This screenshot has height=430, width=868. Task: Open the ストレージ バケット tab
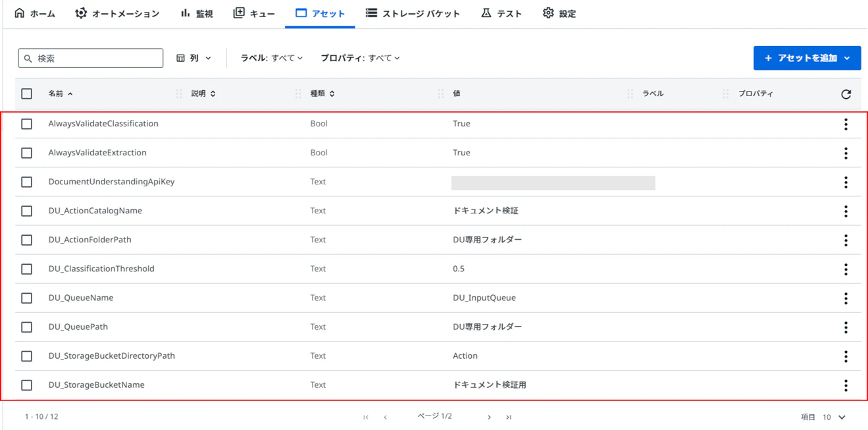coord(413,13)
